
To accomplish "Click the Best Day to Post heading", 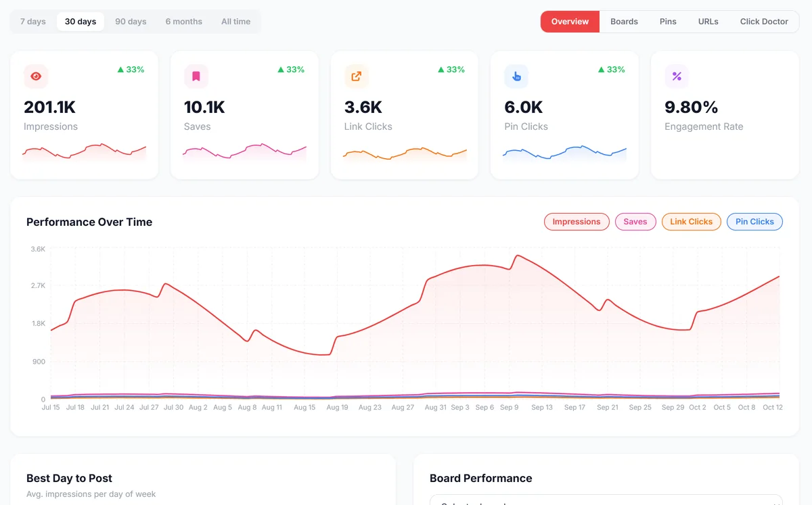I will tap(69, 478).
